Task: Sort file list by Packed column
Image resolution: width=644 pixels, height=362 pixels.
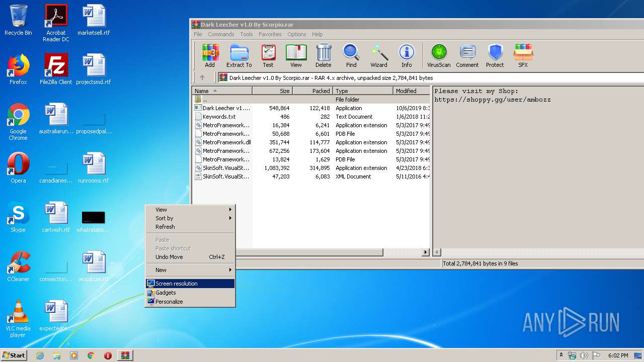Action: click(312, 91)
